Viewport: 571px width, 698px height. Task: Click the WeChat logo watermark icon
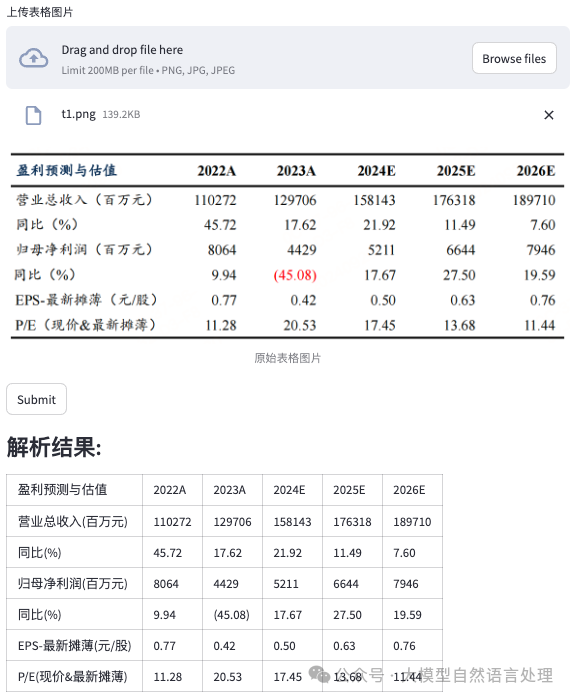[319, 674]
